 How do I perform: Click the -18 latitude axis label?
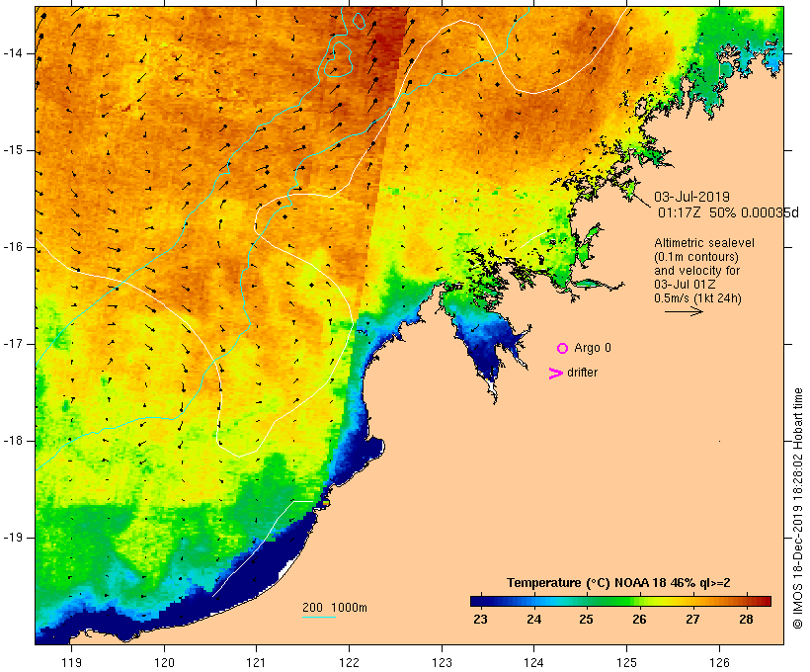click(12, 441)
